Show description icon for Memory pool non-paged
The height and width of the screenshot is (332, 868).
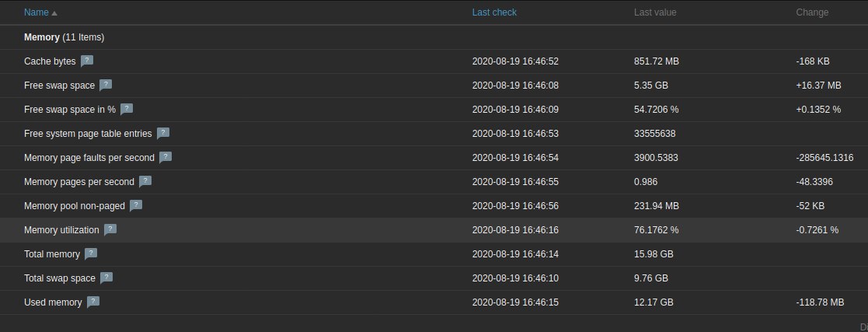136,205
